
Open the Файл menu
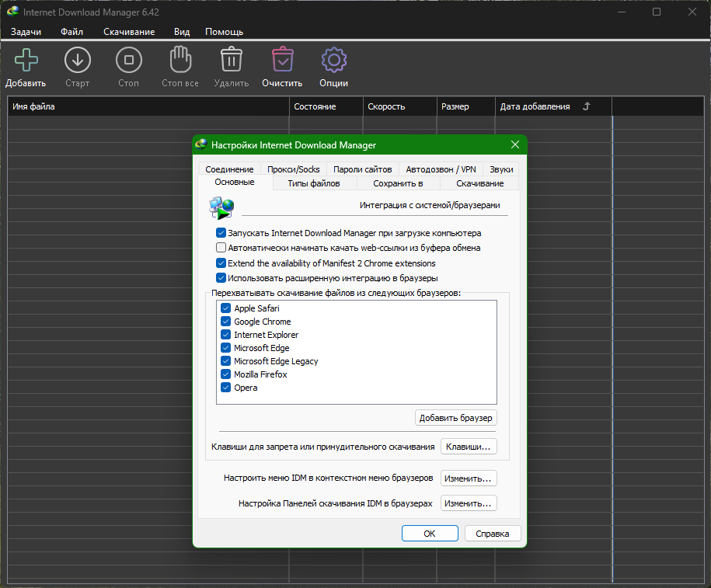(x=71, y=32)
